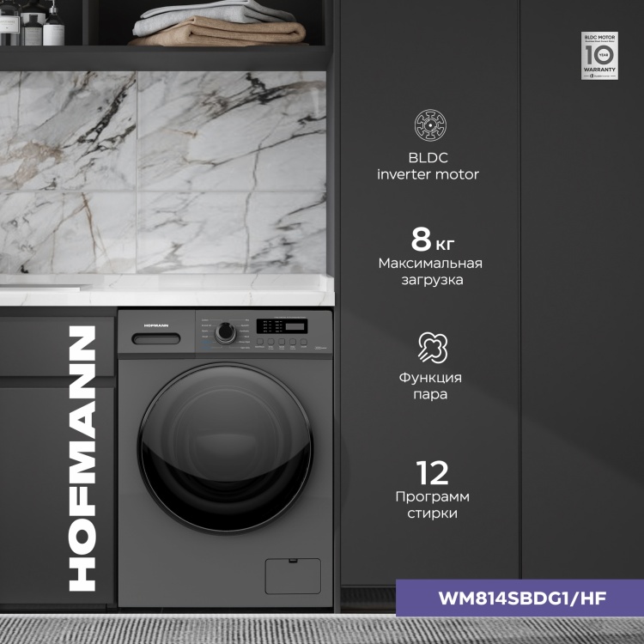644x644 pixels.
Task: Click the "Программ стирки" caption
Action: pos(433,505)
